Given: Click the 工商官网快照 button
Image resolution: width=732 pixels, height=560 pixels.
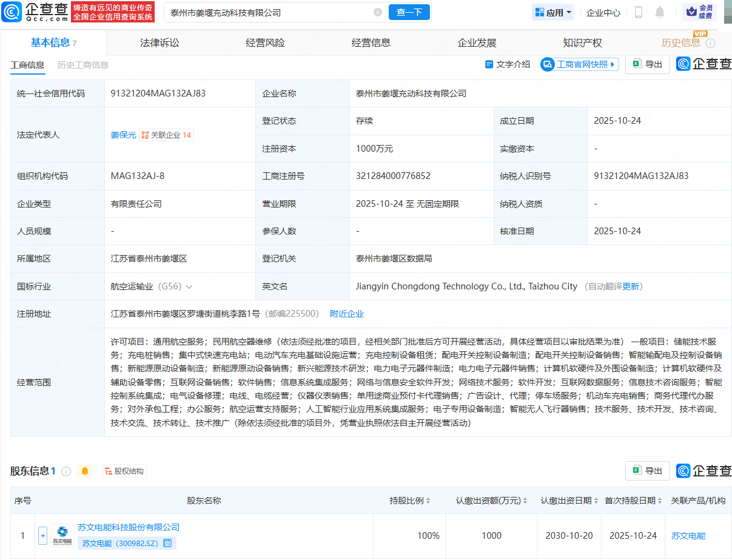Looking at the screenshot, I should pos(580,64).
